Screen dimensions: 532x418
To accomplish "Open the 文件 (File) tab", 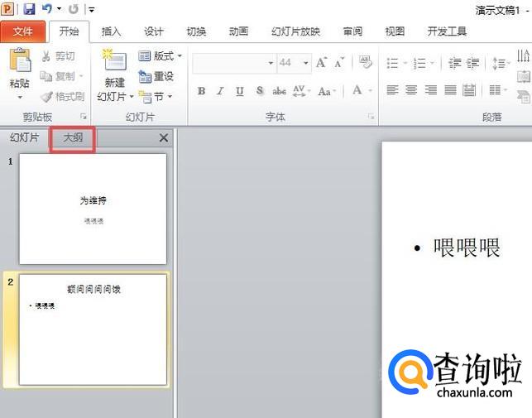I will point(22,31).
